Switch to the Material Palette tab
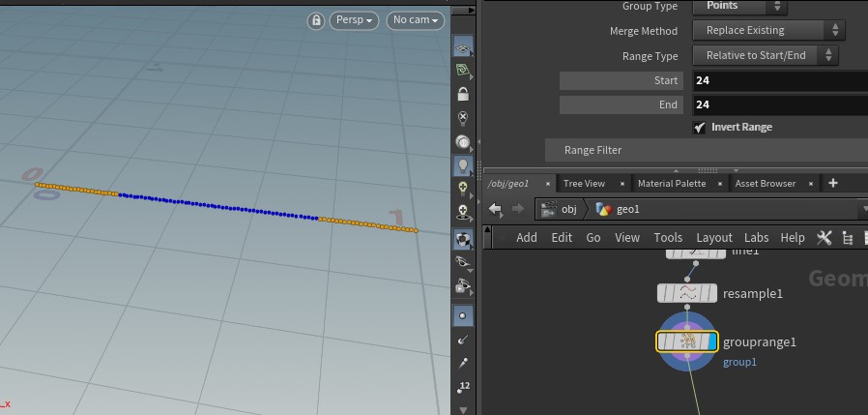Image resolution: width=868 pixels, height=415 pixels. [x=672, y=184]
